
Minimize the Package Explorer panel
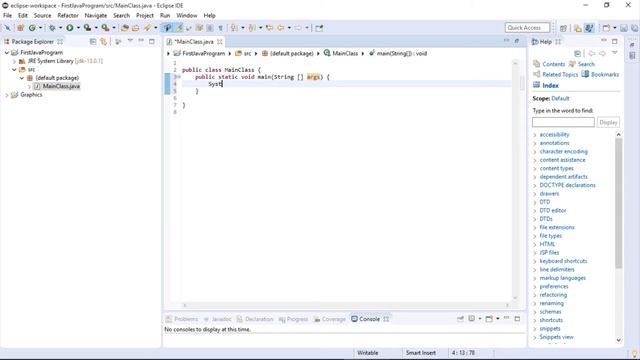[x=141, y=41]
